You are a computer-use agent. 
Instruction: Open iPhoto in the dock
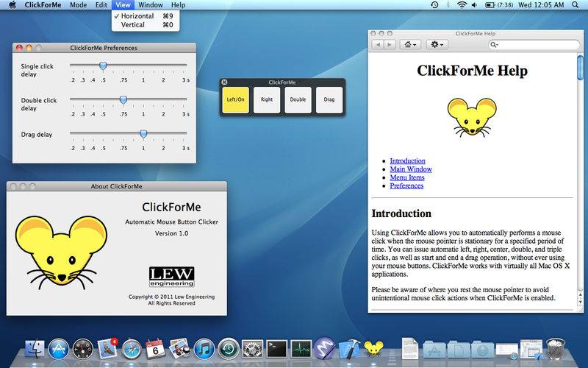pos(179,348)
